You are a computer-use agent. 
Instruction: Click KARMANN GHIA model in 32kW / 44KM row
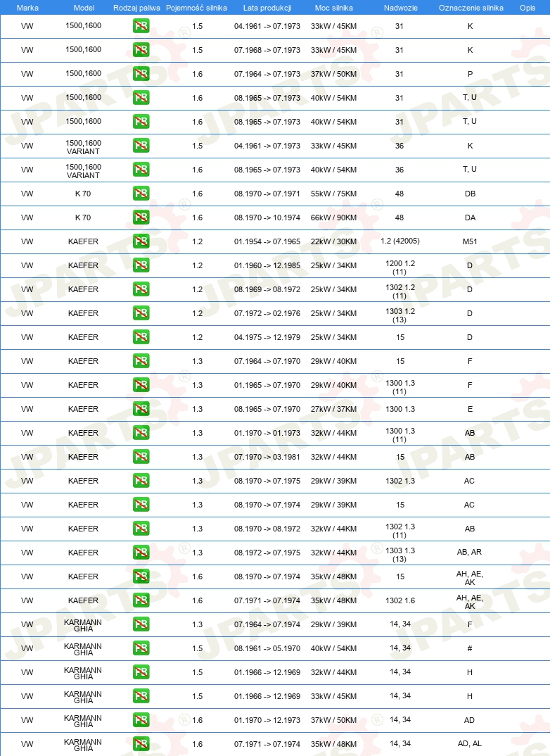coord(83,673)
